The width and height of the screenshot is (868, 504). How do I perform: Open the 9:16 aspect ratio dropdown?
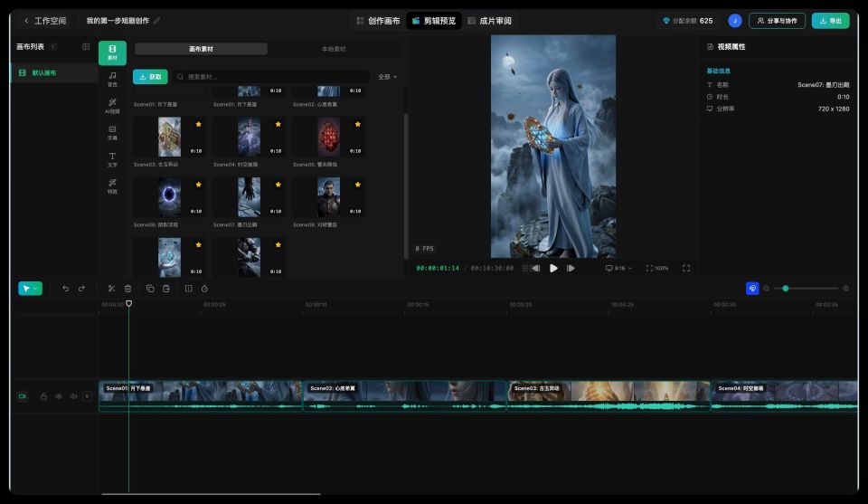[618, 268]
